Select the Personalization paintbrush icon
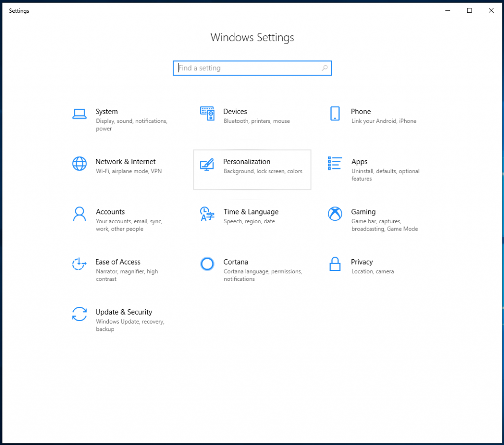Viewport: 504px width, 445px height. coord(207,164)
